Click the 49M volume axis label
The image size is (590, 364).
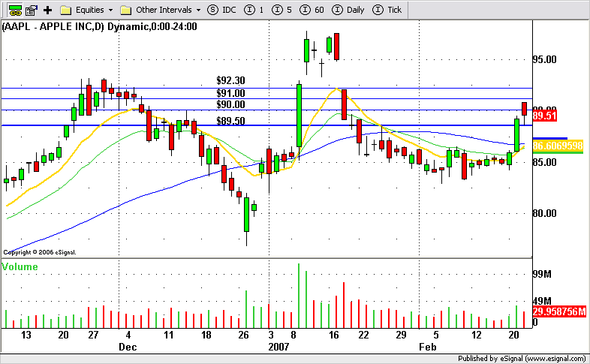pos(542,301)
